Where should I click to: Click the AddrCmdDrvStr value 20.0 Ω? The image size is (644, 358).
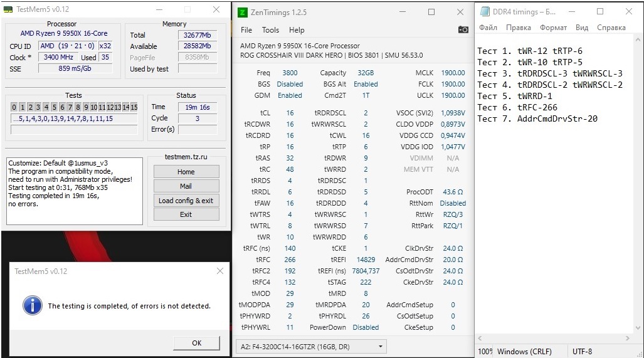click(x=453, y=260)
